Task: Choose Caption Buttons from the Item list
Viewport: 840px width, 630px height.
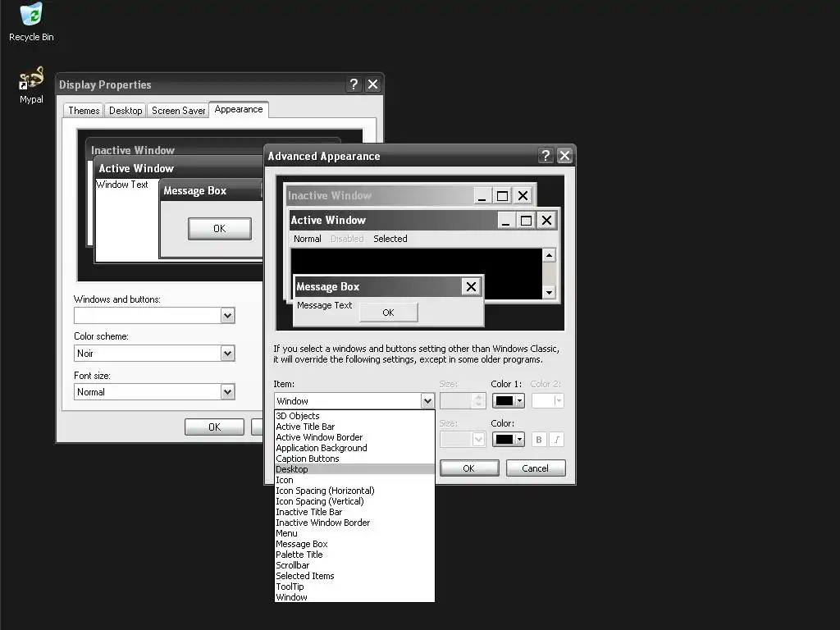Action: click(354, 459)
